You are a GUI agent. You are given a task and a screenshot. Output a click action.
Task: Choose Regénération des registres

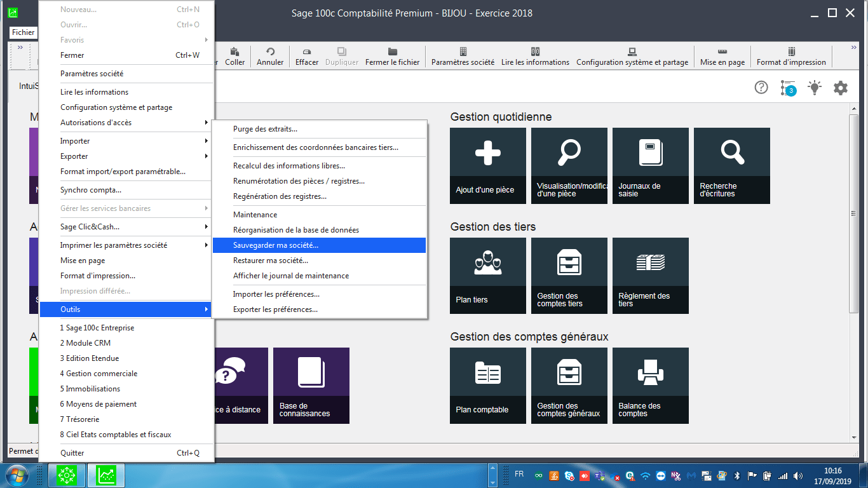pos(319,196)
